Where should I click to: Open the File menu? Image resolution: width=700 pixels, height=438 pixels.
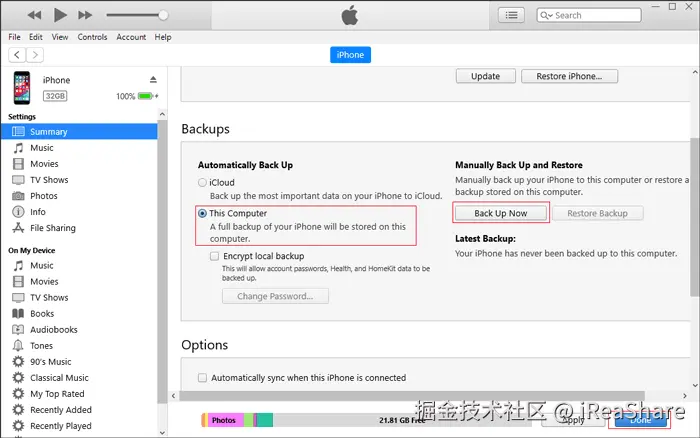(x=14, y=37)
